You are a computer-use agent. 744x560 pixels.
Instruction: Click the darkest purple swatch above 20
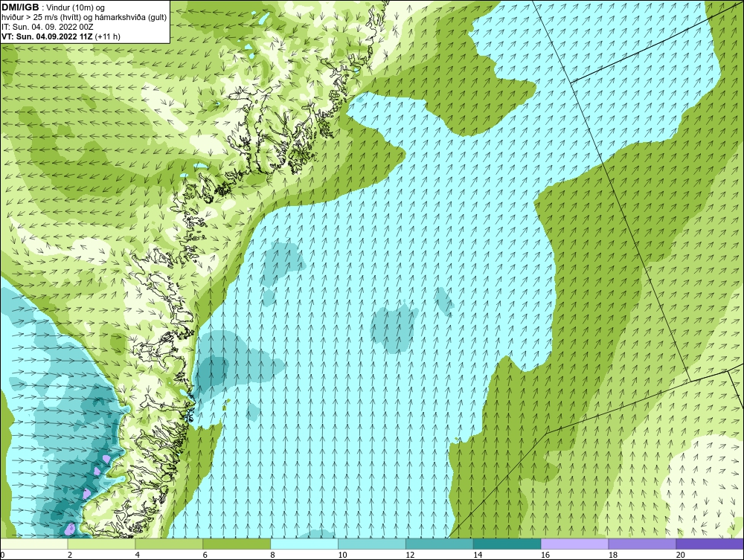[710, 544]
